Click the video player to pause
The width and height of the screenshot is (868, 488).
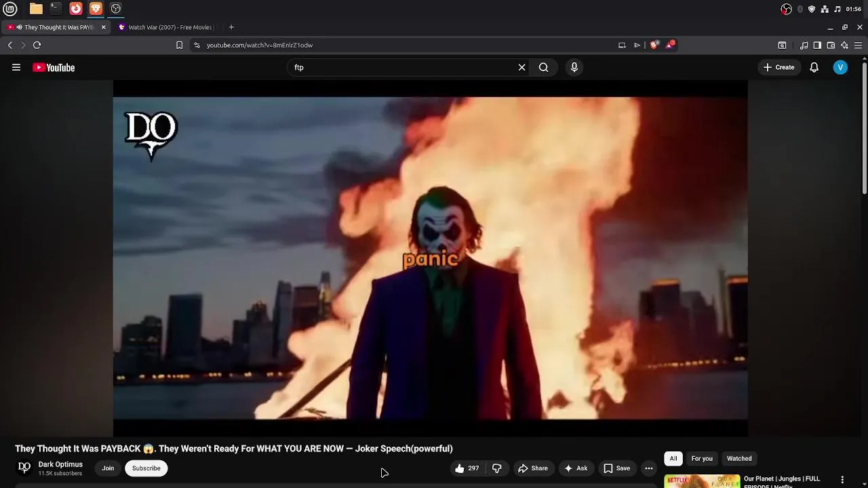pyautogui.click(x=430, y=258)
